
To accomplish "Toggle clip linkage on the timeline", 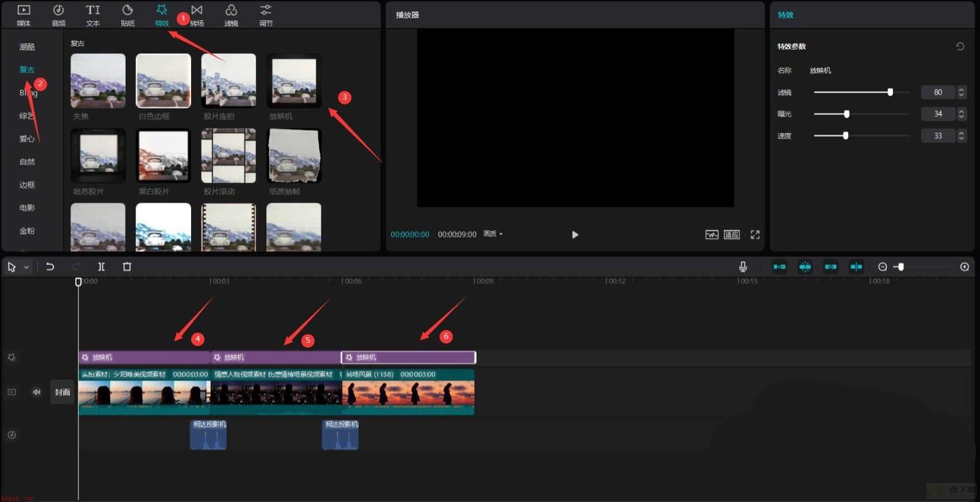I will coord(831,267).
